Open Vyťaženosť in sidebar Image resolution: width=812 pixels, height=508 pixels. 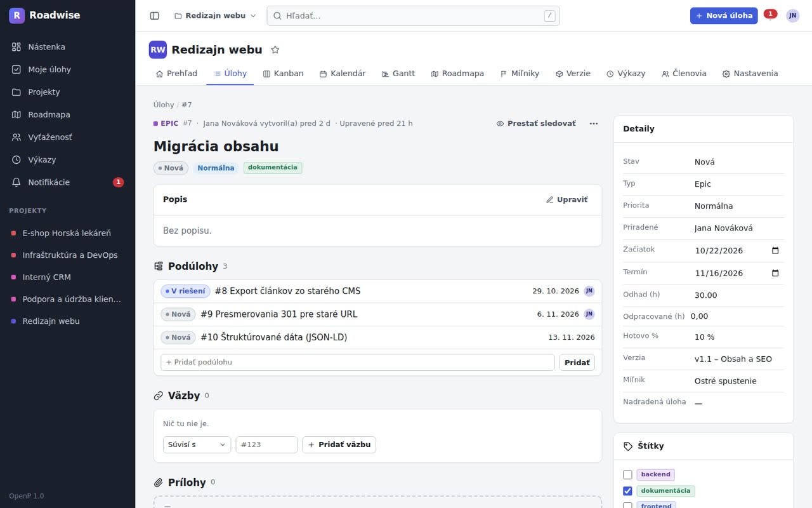click(67, 137)
